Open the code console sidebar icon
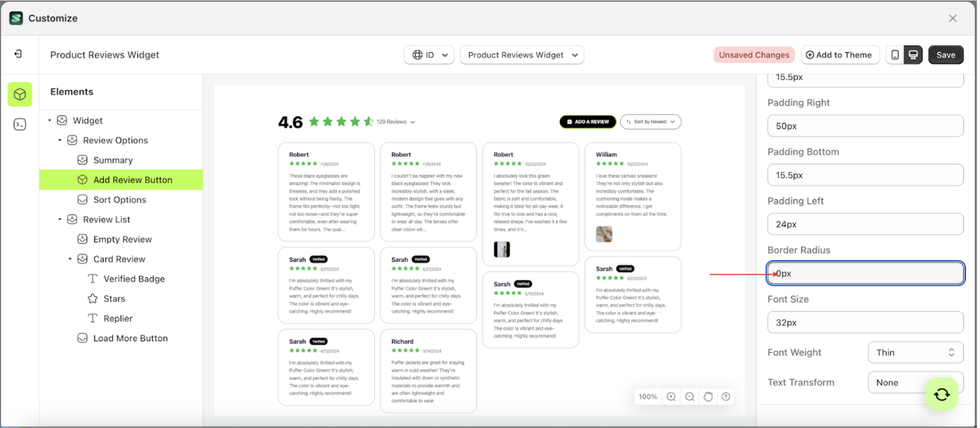Image resolution: width=980 pixels, height=428 pixels. click(x=20, y=124)
